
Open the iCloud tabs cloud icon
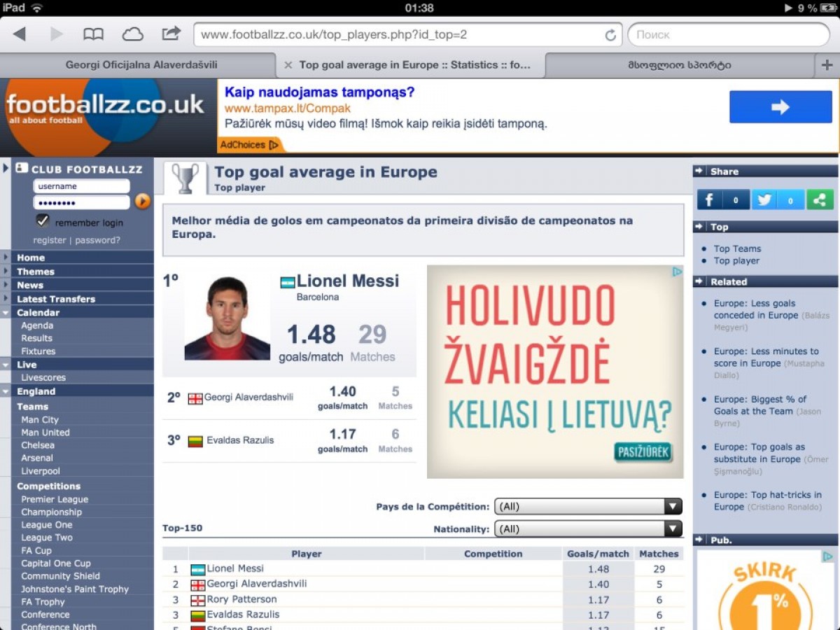tap(132, 34)
